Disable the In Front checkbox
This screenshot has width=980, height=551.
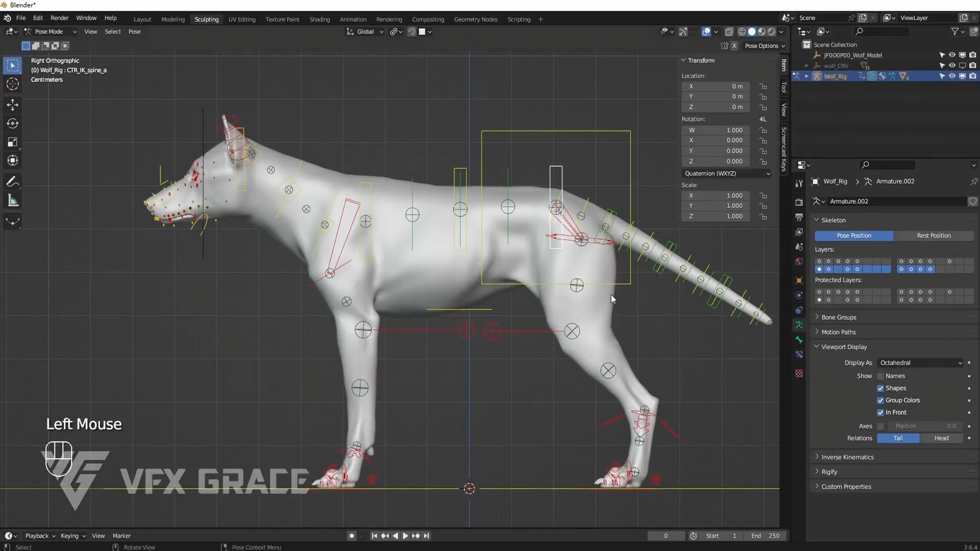point(882,413)
